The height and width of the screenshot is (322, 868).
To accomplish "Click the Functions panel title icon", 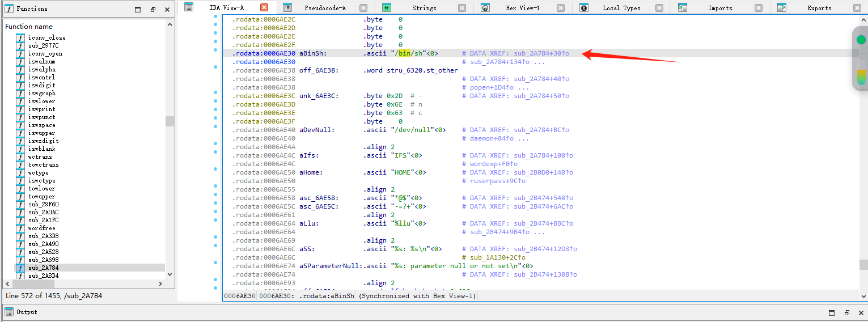I will pos(9,9).
